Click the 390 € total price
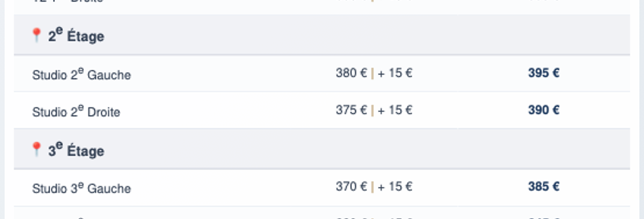 544,110
